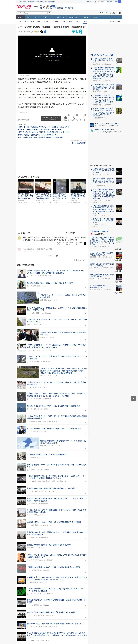Screen dimensions: 138x644
Task: Open the 0:57 press conference video thumbnail
Action: coord(78,186)
